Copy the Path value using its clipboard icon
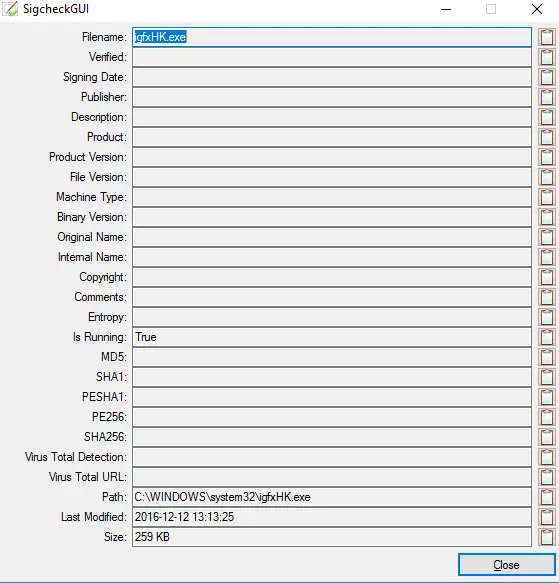 coord(546,497)
